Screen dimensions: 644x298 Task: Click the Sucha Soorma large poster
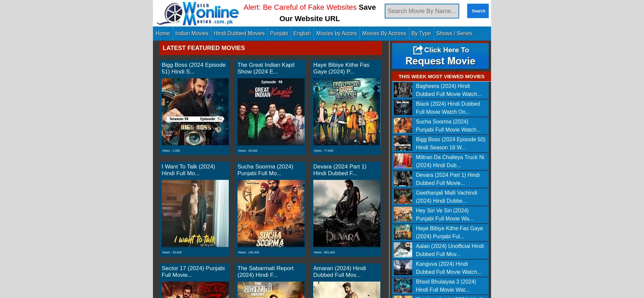click(x=271, y=213)
